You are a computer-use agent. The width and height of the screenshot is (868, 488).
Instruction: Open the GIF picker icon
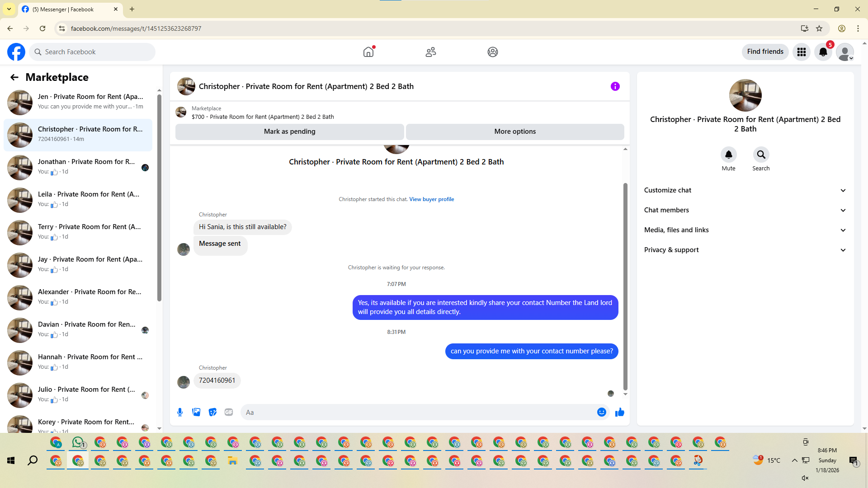coord(229,412)
